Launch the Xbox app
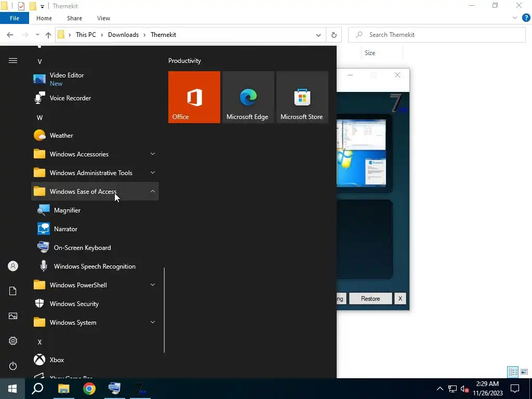The width and height of the screenshot is (532, 399). [95, 360]
